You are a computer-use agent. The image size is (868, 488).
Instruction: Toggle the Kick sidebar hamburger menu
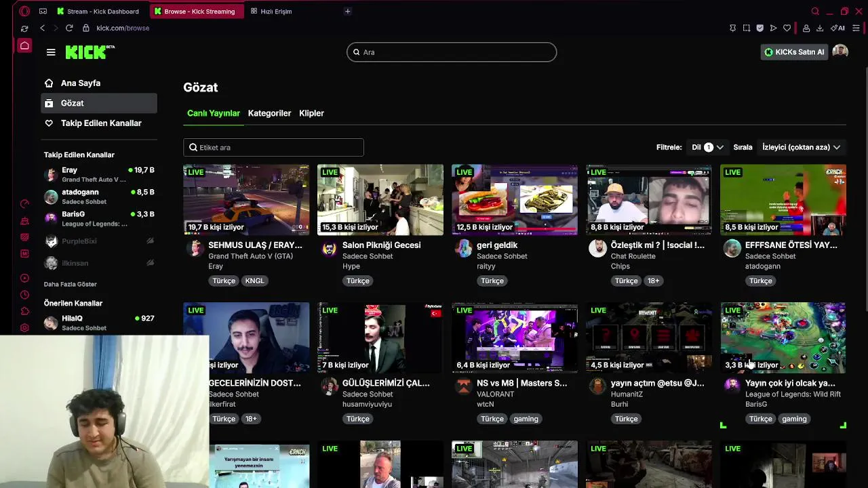[51, 52]
